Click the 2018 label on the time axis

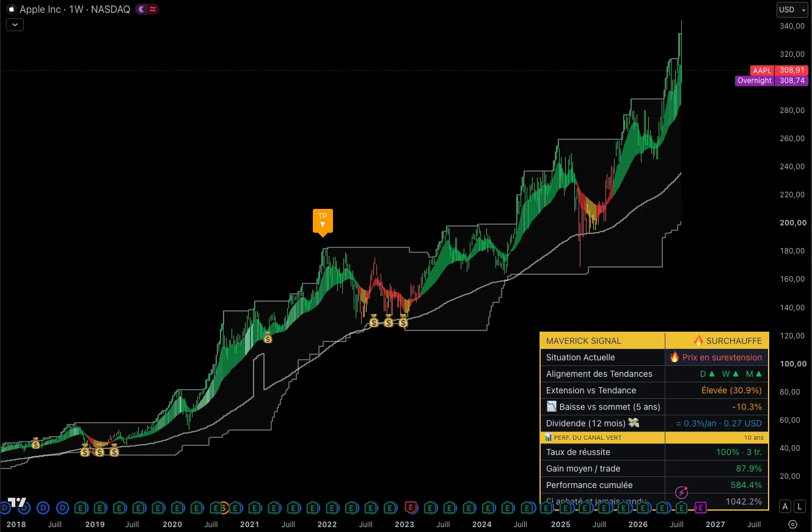pyautogui.click(x=16, y=524)
